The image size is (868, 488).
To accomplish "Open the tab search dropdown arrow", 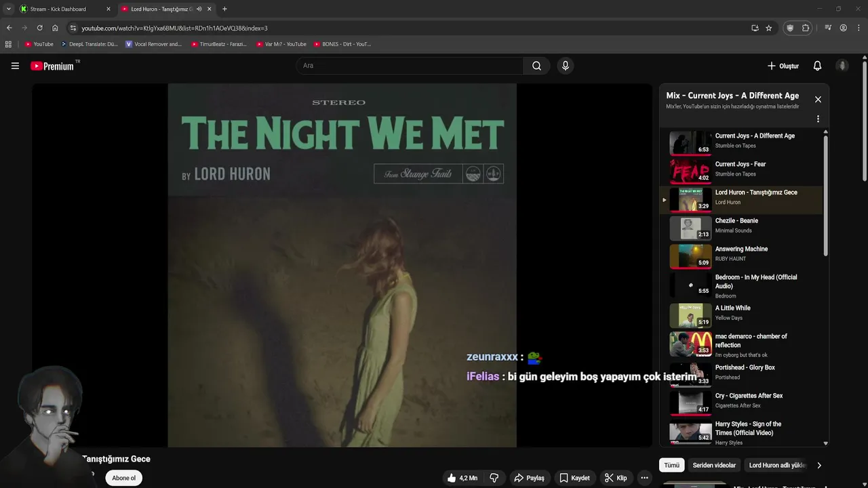I will coord(9,9).
